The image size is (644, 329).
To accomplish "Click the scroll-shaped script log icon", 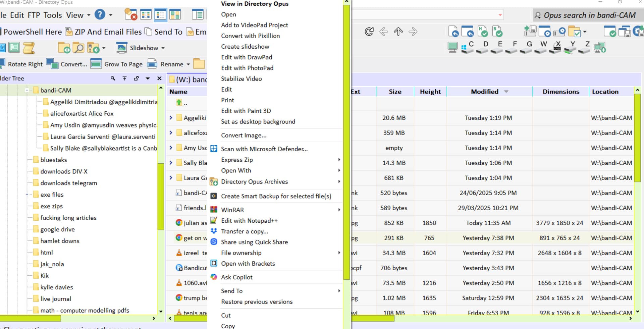I will point(29,48).
